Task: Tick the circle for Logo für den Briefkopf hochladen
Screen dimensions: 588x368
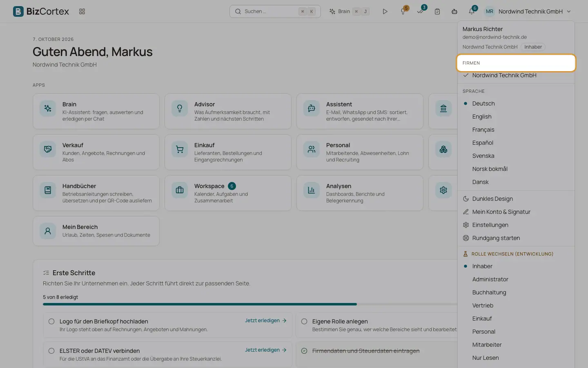Action: pyautogui.click(x=51, y=321)
